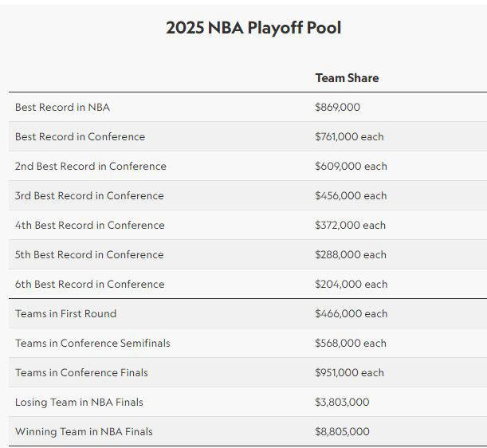
Task: Select the $8,805,000 winning team amount
Action: pos(342,432)
